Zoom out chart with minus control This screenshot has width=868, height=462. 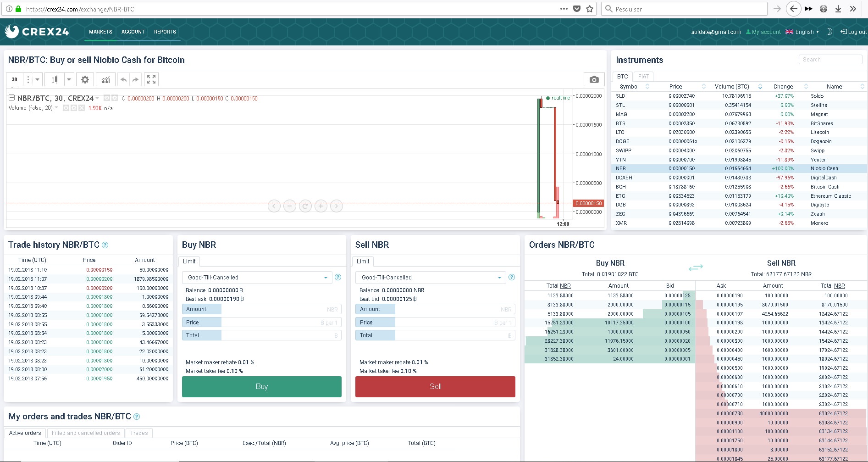tap(290, 206)
